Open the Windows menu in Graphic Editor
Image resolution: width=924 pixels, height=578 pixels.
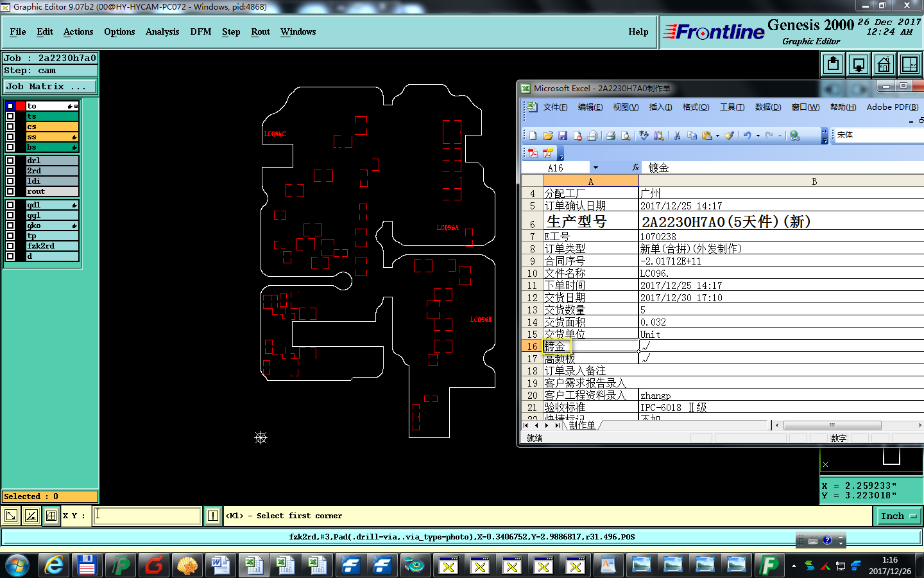[x=298, y=31]
